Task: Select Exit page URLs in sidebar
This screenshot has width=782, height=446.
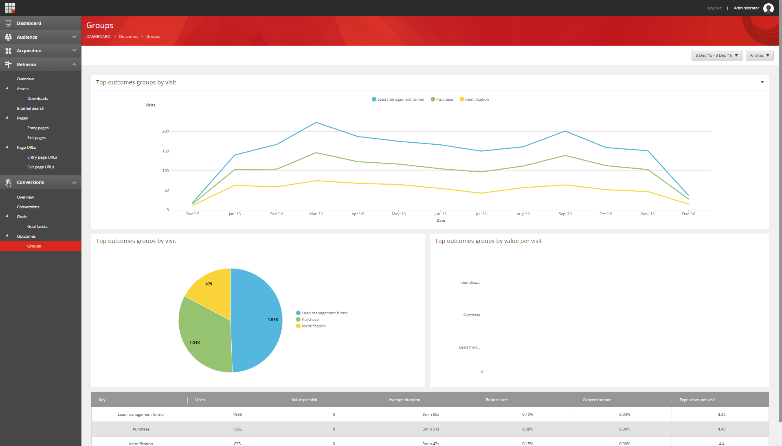Action: pos(41,167)
